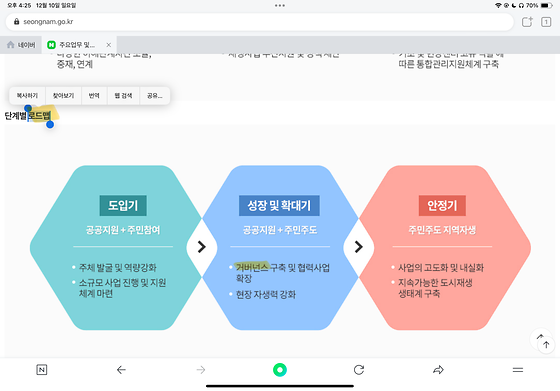Tap the lower selection handle of 로드맵
Screen dimensions: 560x391
[50, 125]
